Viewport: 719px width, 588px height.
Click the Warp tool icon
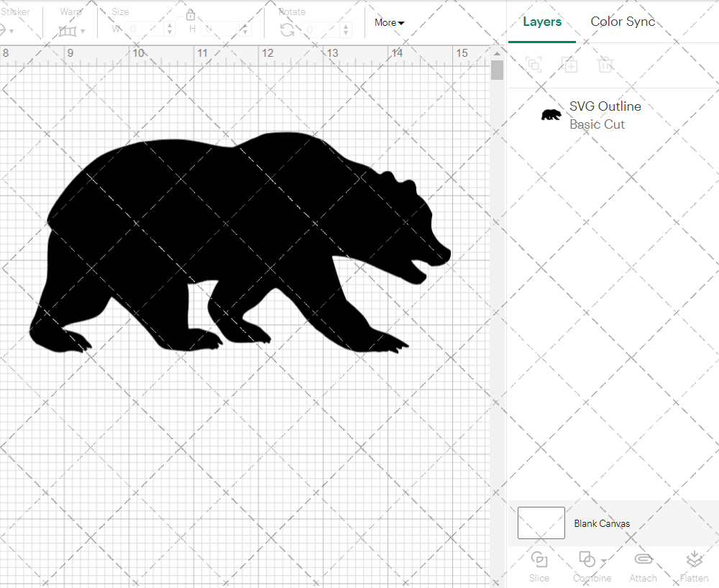67,31
